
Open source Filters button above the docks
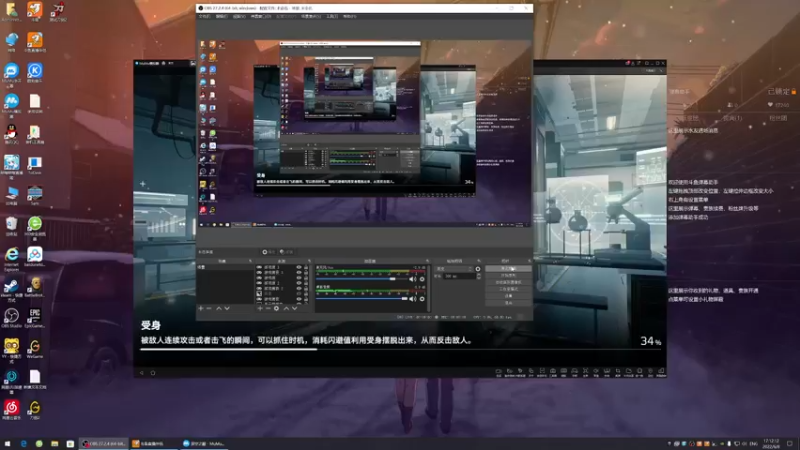286,252
